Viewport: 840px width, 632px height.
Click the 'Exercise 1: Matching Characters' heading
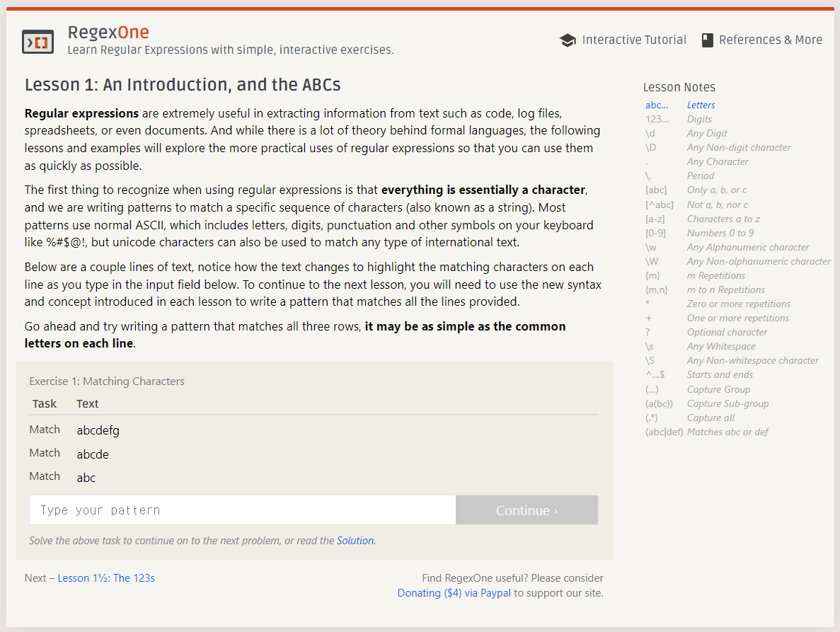[107, 381]
